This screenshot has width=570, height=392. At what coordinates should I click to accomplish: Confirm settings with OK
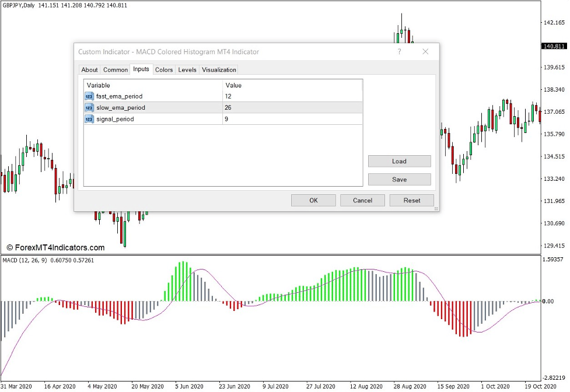313,200
